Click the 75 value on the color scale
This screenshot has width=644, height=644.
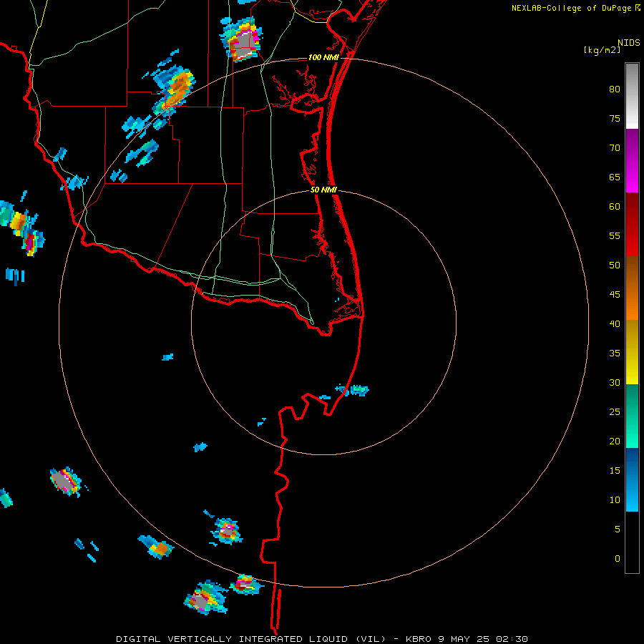click(x=615, y=118)
